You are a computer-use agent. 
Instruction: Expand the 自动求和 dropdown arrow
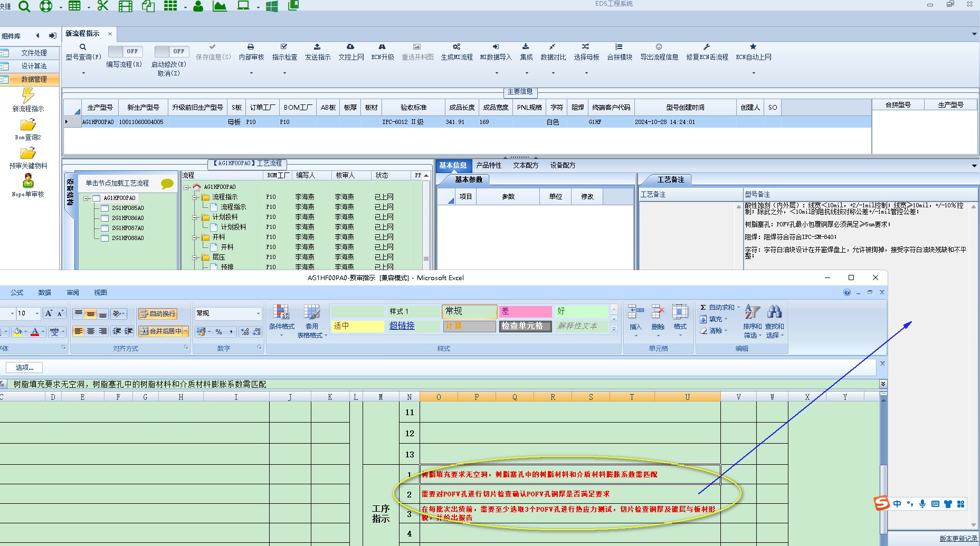(738, 307)
